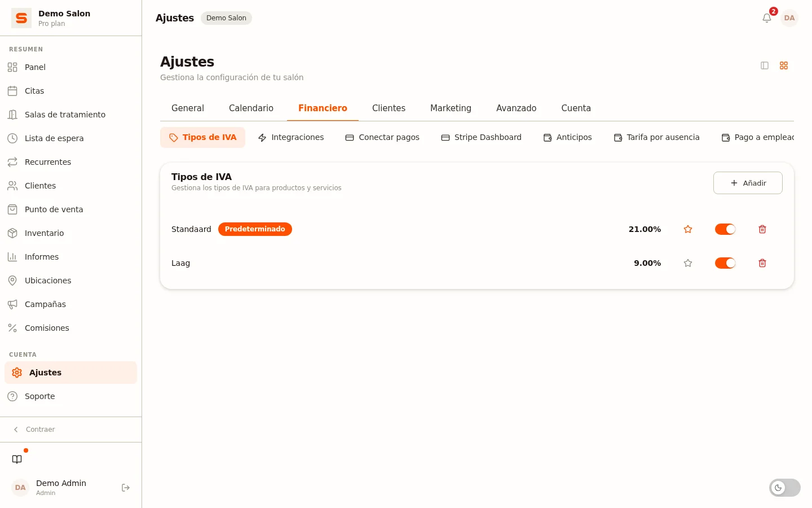Open Inventario in sidebar
812x508 pixels.
click(71, 233)
